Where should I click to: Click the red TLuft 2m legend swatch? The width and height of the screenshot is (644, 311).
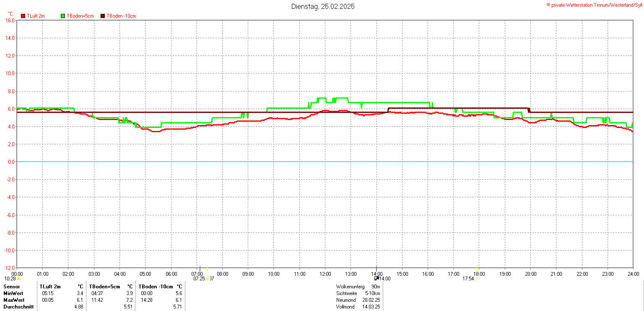coord(23,16)
